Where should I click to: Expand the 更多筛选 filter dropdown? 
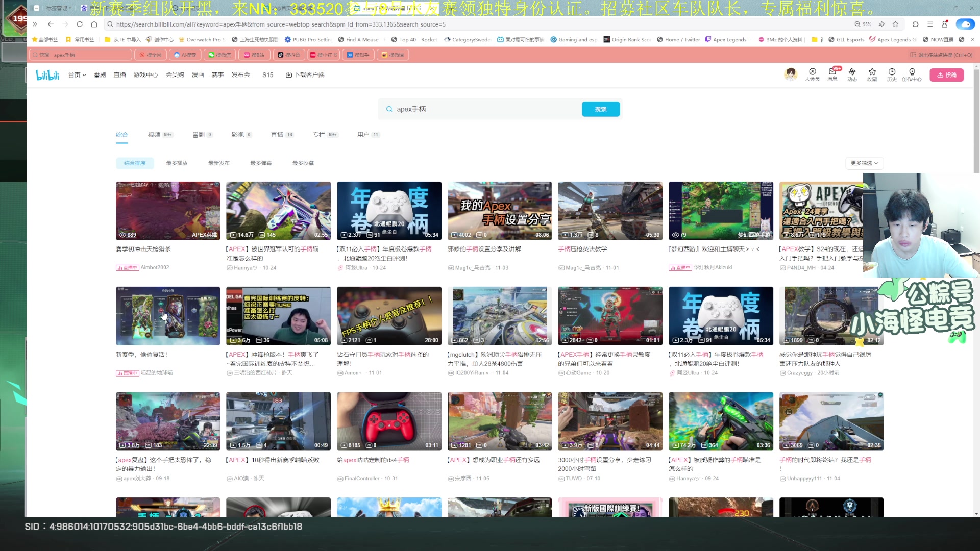tap(864, 163)
